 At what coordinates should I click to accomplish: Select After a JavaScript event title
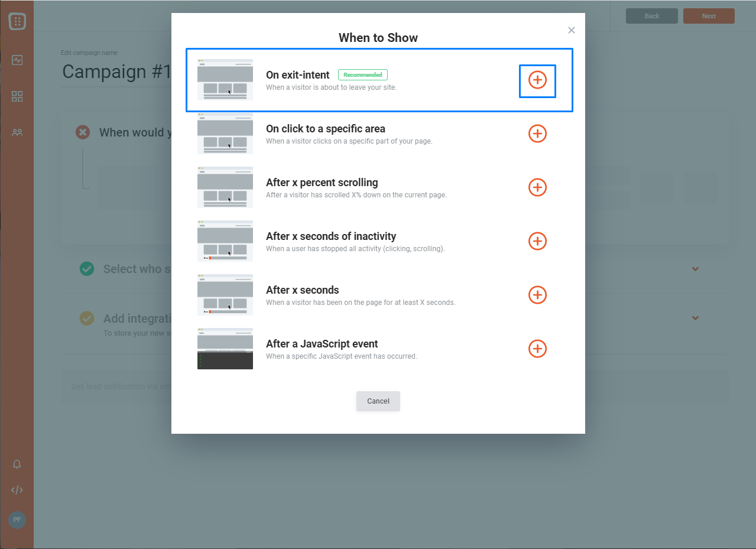point(322,344)
